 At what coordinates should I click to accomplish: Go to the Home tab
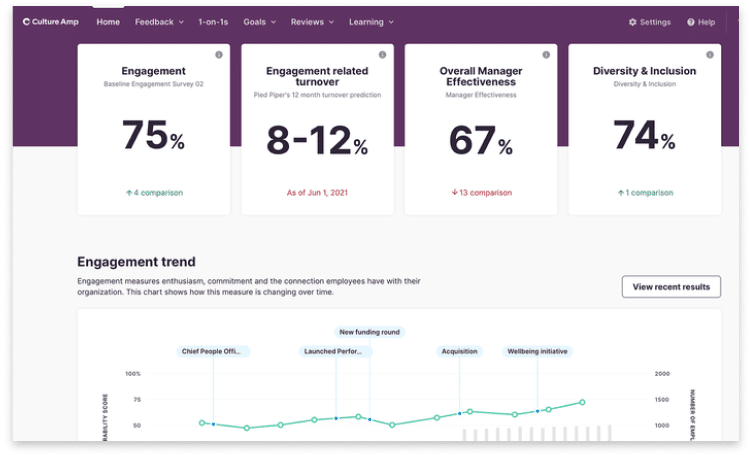point(108,22)
